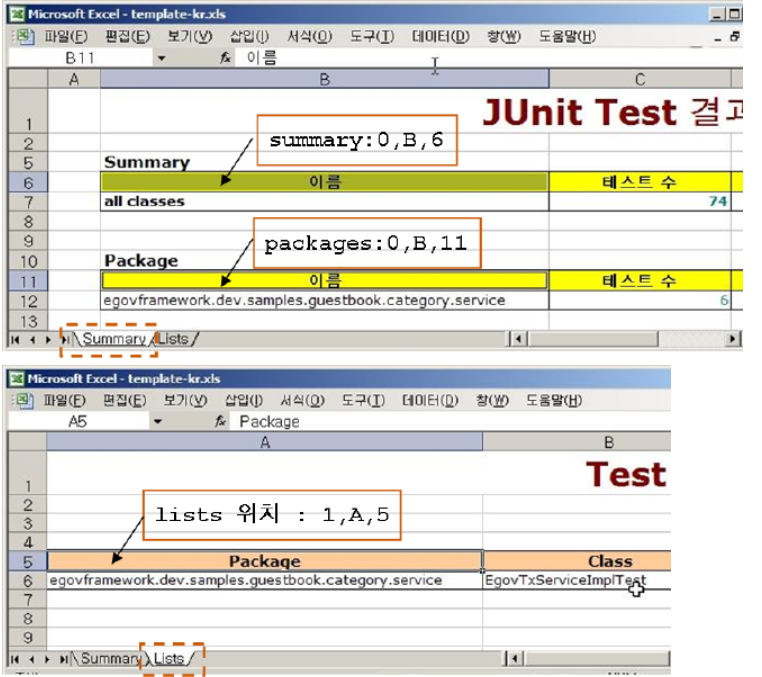Viewport: 762px width, 677px height.
Task: Expand the Name Box dropdown showing A5
Action: (157, 422)
